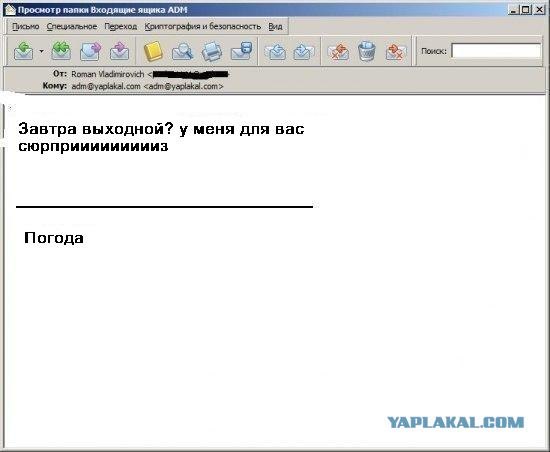Click the red delete-and-previous icon
The height and width of the screenshot is (452, 550).
pyautogui.click(x=338, y=52)
